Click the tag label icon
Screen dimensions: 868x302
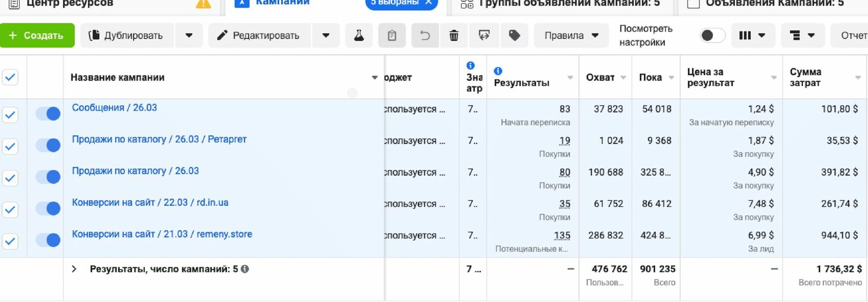click(515, 36)
